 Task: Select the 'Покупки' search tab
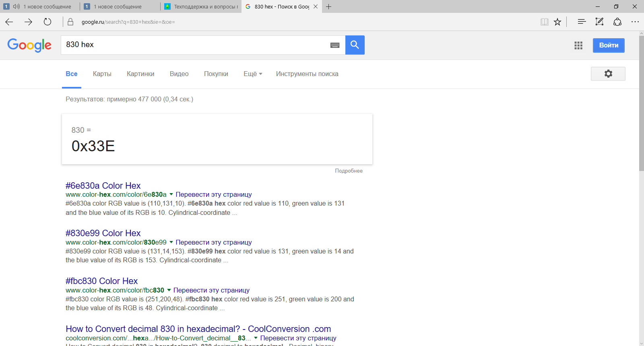coord(216,74)
